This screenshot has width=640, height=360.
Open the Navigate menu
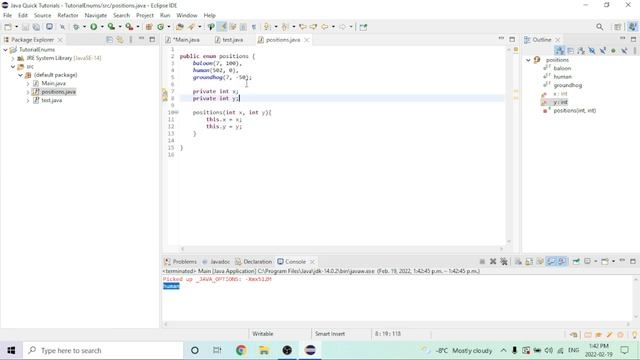click(96, 15)
